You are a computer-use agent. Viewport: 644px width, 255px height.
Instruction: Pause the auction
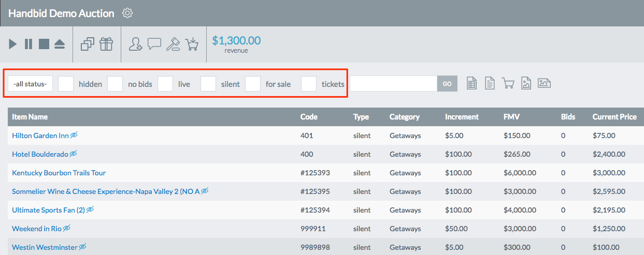[x=28, y=44]
